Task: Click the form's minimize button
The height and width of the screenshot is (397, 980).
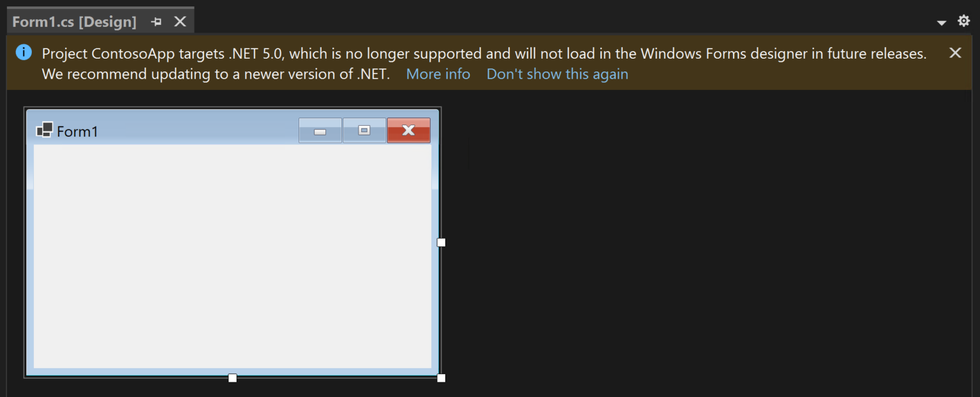Action: point(320,130)
